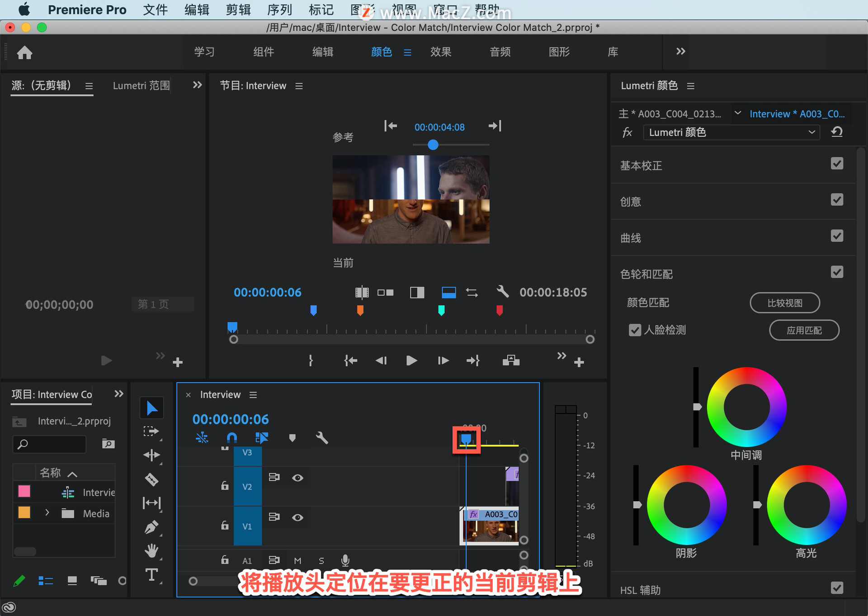
Task: Select the Pen tool in tools panel
Action: click(151, 527)
